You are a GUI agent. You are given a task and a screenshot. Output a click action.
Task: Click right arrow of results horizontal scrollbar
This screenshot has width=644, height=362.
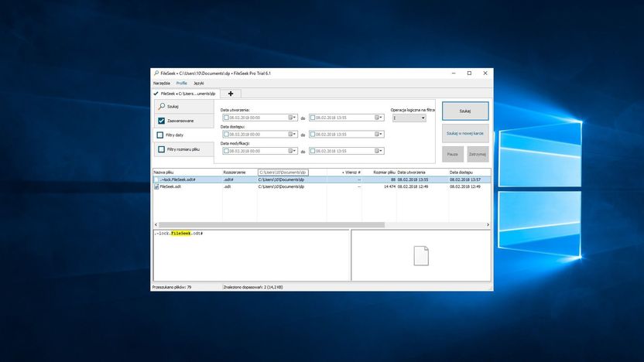[488, 225]
